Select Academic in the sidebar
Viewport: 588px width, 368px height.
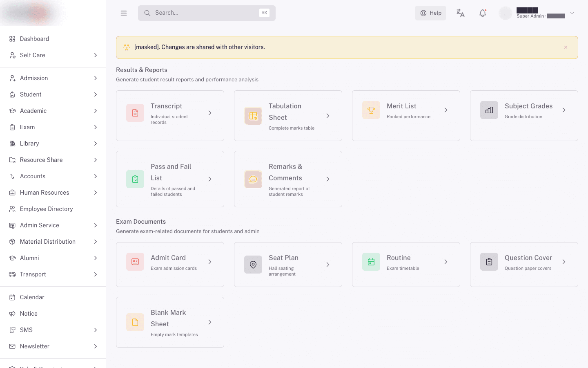[53, 111]
